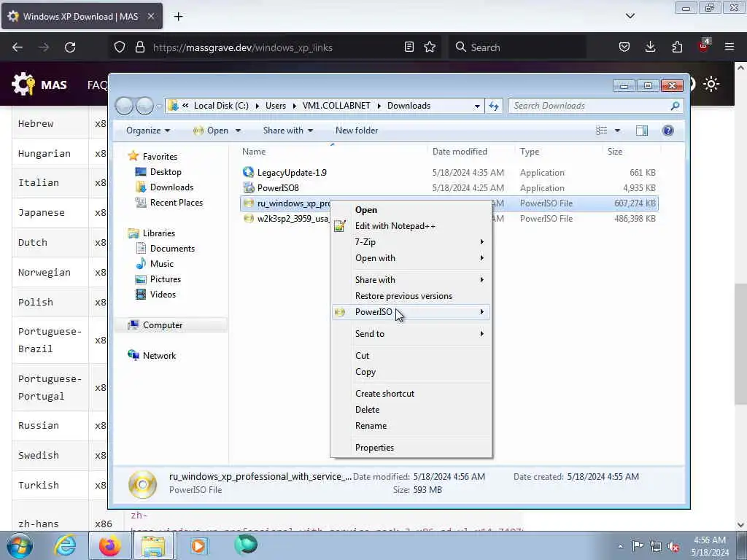Open the toolbar's Share with dropdown
The image size is (747, 560).
click(x=287, y=131)
